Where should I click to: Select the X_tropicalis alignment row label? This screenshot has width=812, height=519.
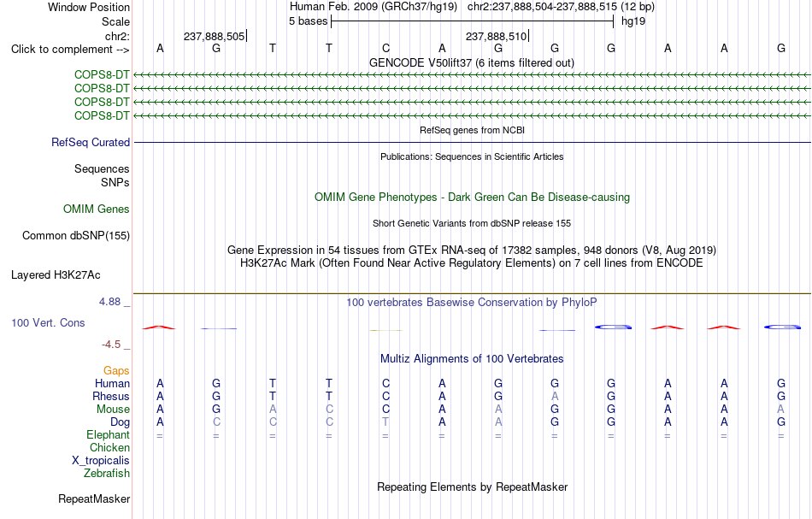(x=101, y=461)
